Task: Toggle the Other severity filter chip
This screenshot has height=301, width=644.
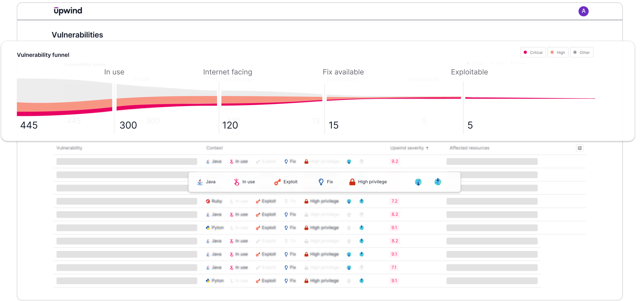Action: coord(581,52)
